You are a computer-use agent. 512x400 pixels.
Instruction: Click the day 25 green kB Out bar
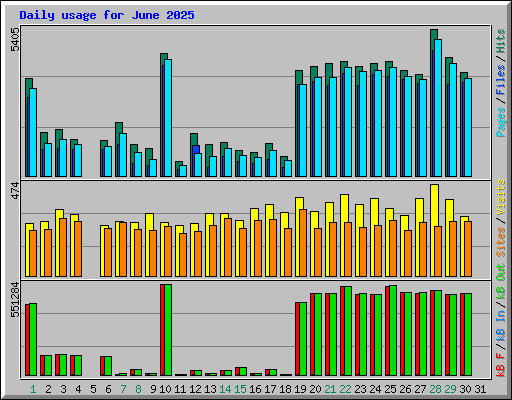[x=393, y=331]
